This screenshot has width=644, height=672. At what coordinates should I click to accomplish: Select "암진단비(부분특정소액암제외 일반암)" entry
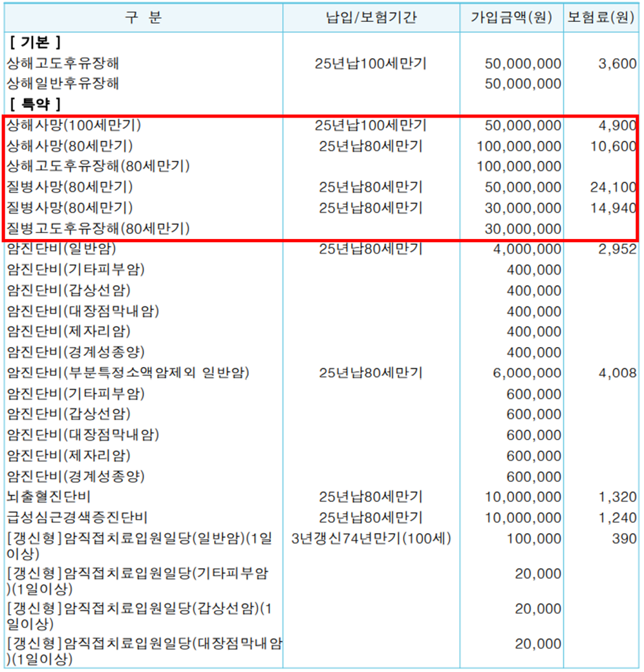coord(128,373)
